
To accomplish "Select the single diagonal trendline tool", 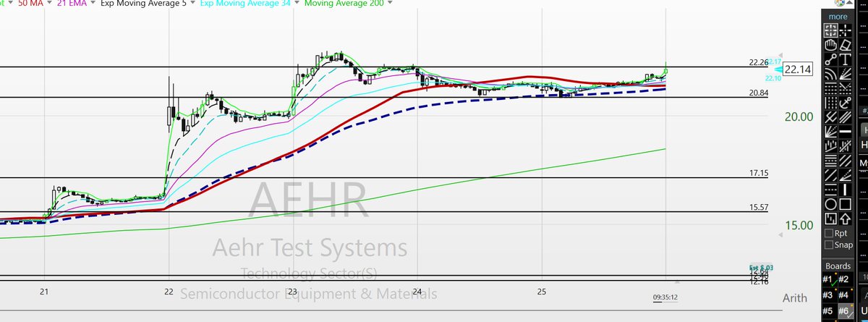I will pos(830,174).
